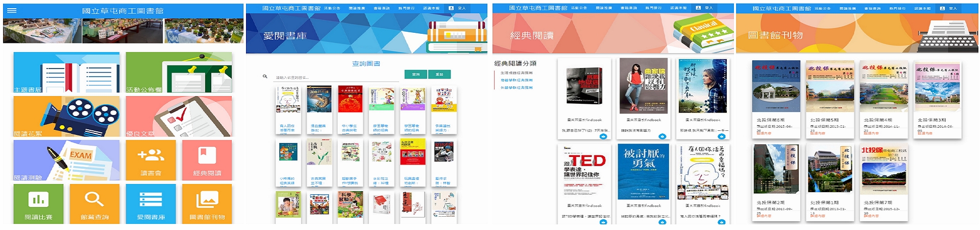
Task: Open the 主題書展 book tile
Action: 66,73
